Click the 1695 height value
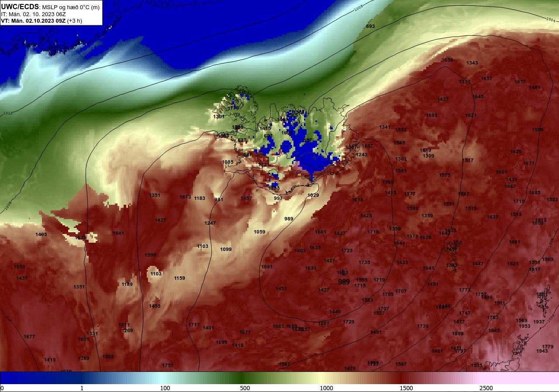 [221, 342]
